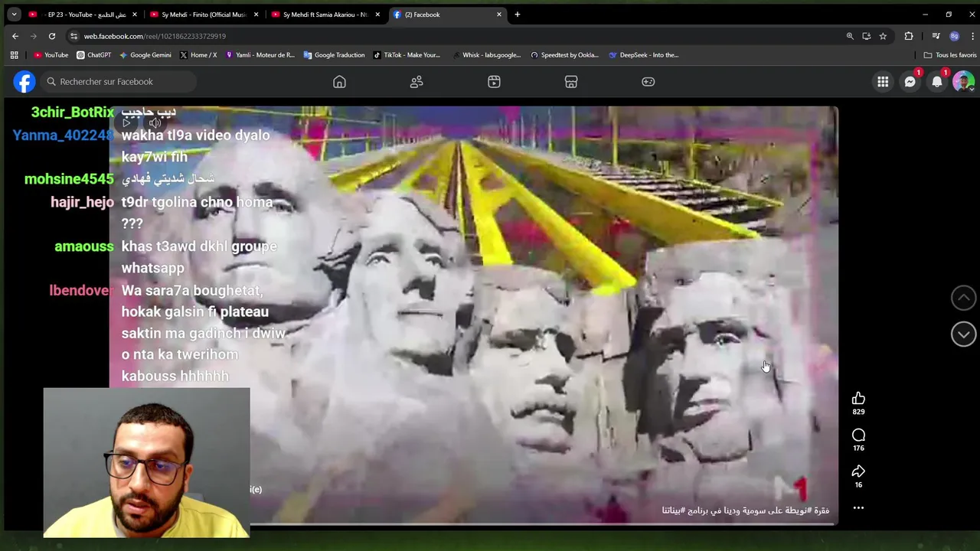The image size is (980, 551).
Task: Close the (2) Facebook tab
Action: (x=499, y=15)
